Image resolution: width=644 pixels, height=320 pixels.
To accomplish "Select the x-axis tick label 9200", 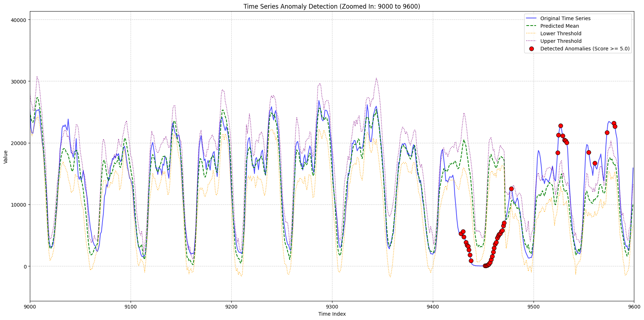I will [231, 306].
